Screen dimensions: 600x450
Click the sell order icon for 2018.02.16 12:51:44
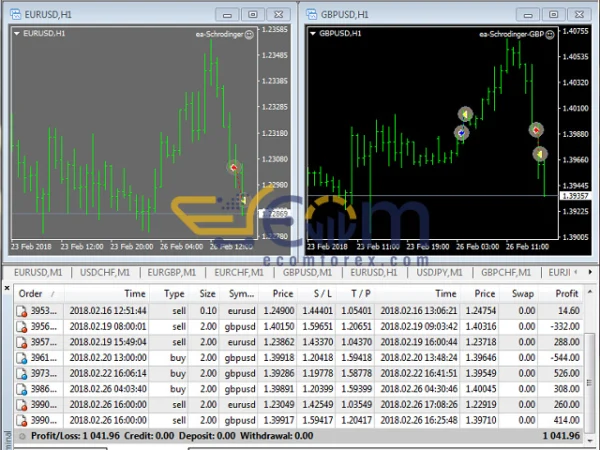coord(22,311)
